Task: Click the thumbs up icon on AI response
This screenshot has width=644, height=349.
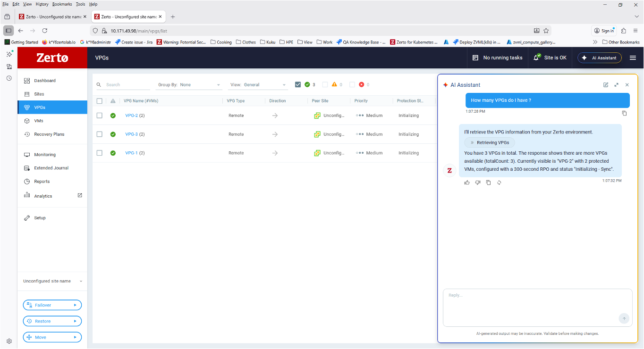Action: click(467, 183)
